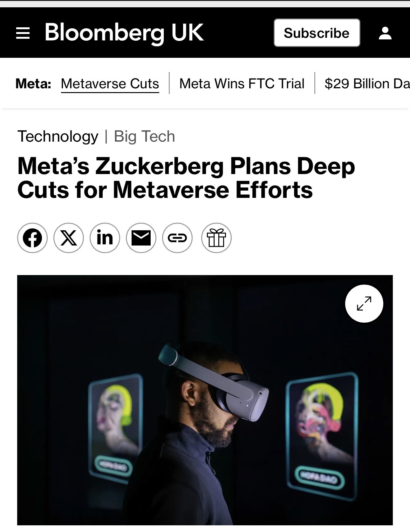This screenshot has width=410, height=532.
Task: Share article on Facebook
Action: [x=32, y=238]
